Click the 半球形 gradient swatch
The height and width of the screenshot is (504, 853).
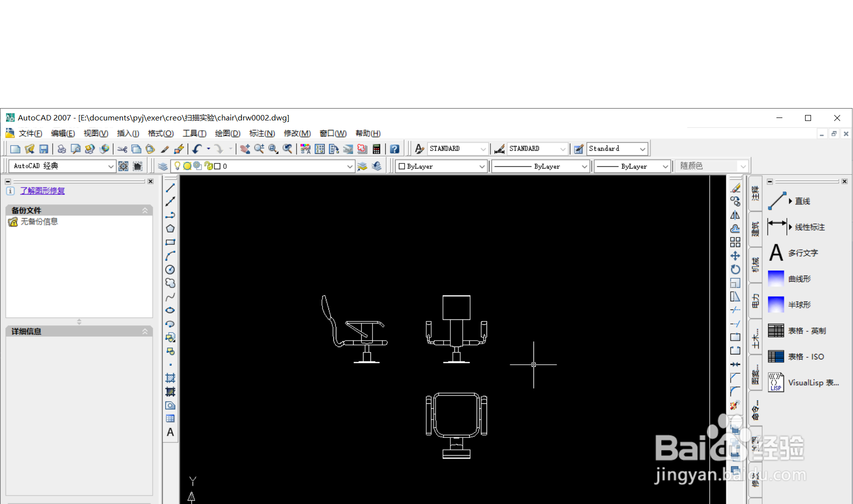[776, 305]
